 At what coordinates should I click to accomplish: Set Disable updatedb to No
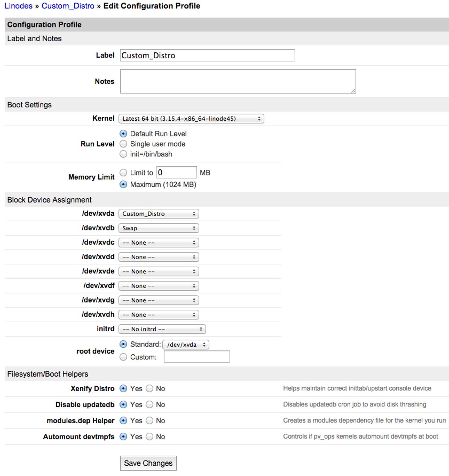click(x=149, y=404)
